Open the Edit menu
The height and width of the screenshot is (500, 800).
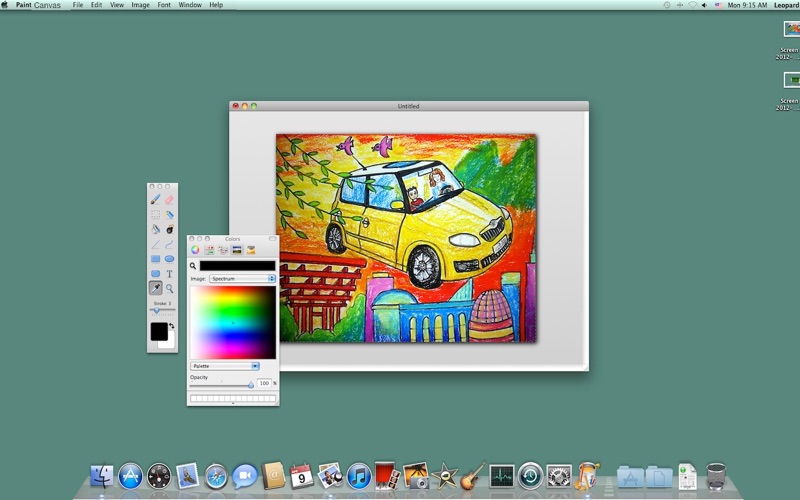point(96,5)
